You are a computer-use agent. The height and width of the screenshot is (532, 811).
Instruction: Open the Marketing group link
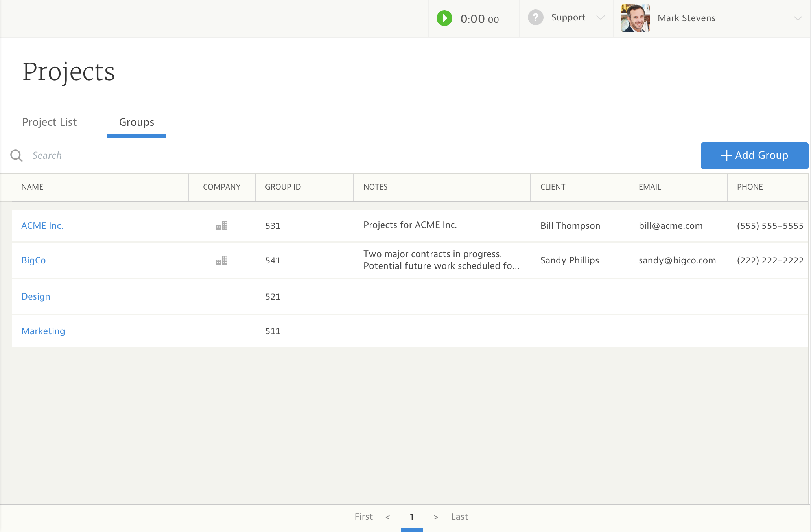tap(43, 331)
